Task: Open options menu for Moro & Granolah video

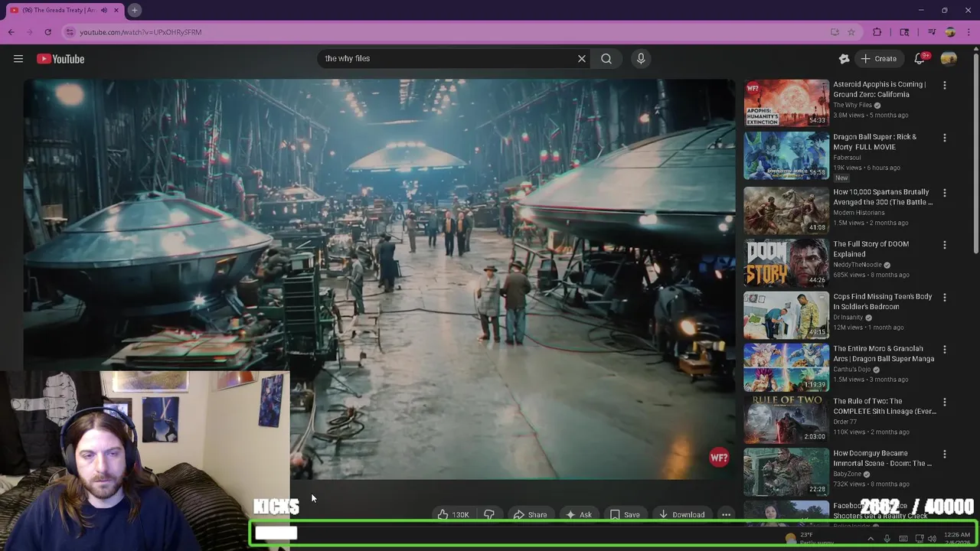Action: 944,350
